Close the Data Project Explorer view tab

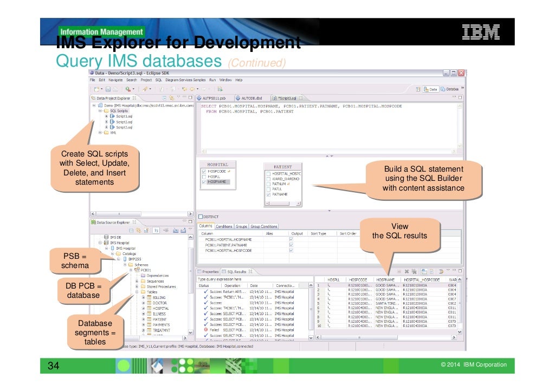(134, 98)
